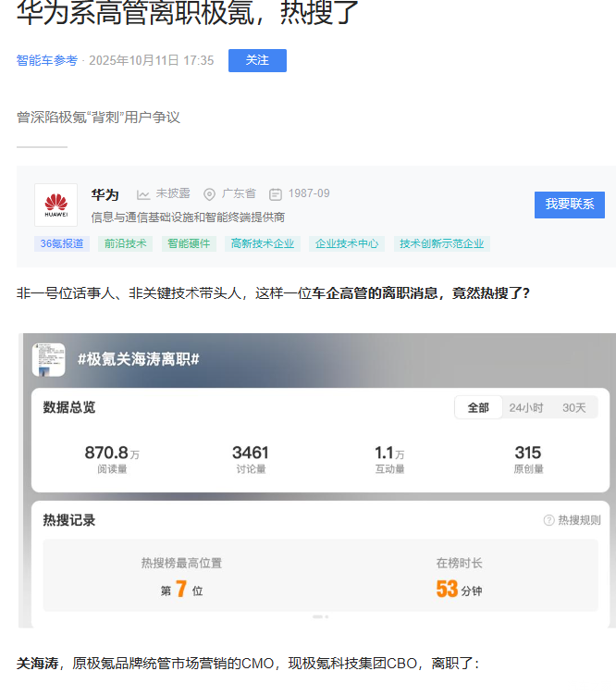Click the 315 原创量 value
Image resolution: width=616 pixels, height=696 pixels.
528,454
